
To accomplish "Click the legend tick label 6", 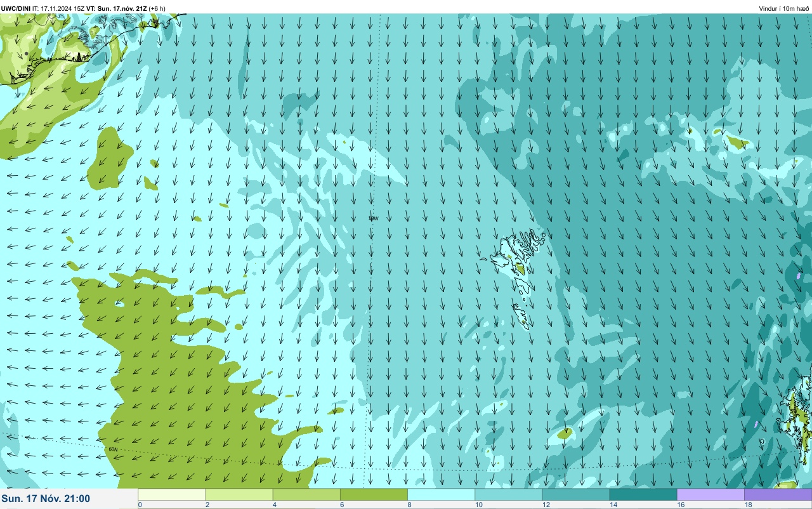I will [x=341, y=505].
